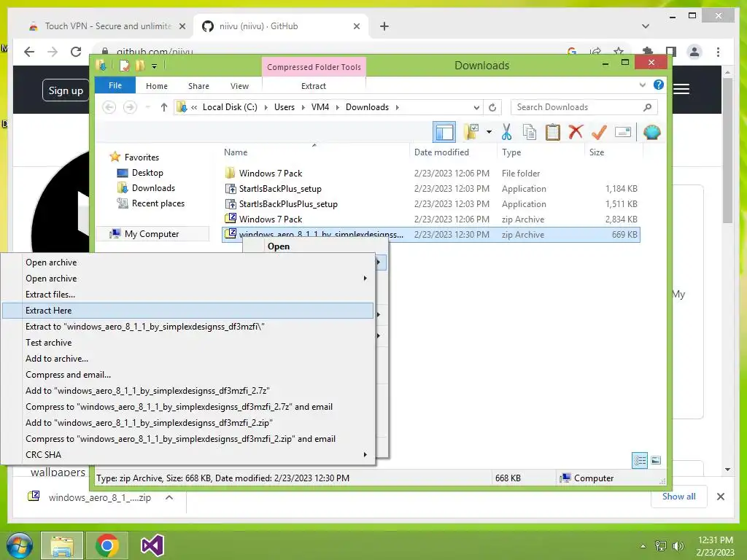Click the search magnifier icon in Explorer
Viewport: 747px width, 560px height.
tap(647, 107)
